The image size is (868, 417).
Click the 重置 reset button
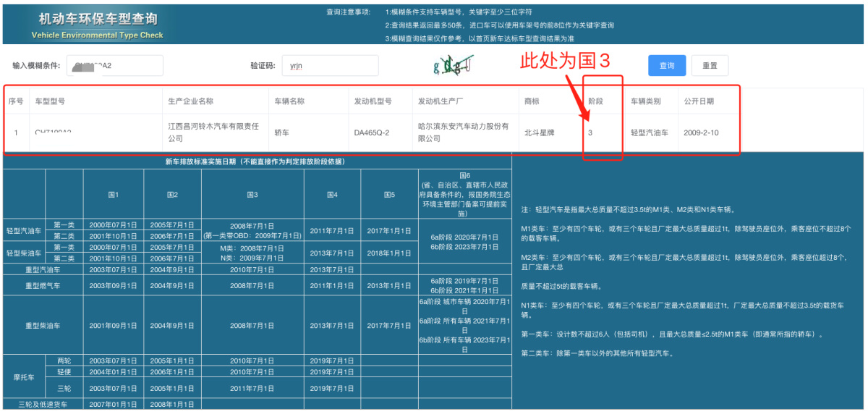(x=710, y=65)
